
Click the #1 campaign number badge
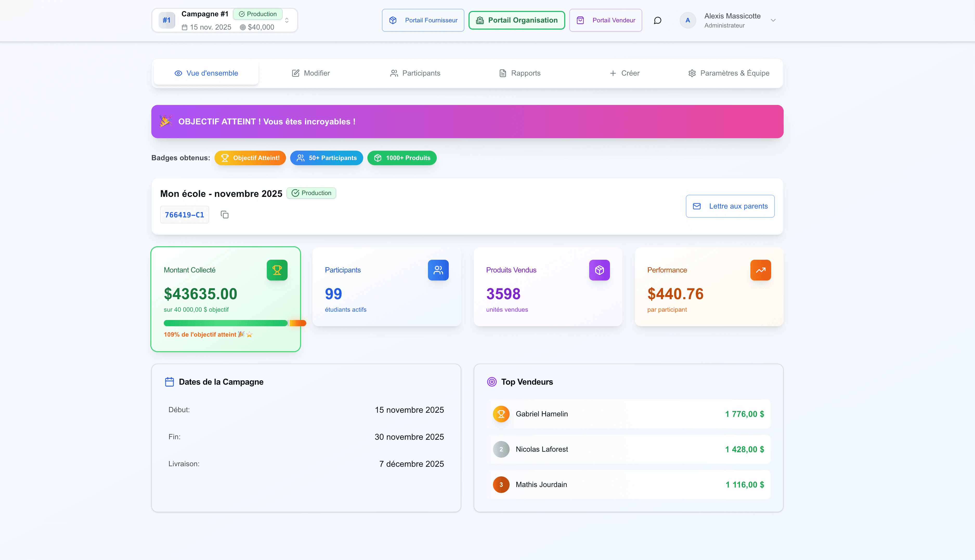pyautogui.click(x=167, y=20)
